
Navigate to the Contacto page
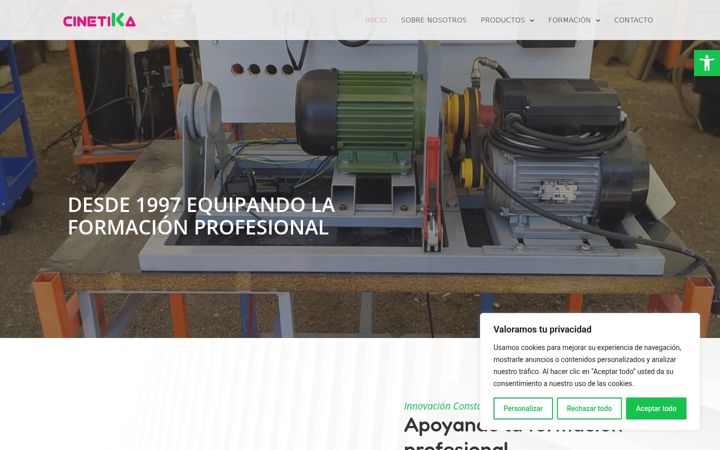pyautogui.click(x=633, y=20)
